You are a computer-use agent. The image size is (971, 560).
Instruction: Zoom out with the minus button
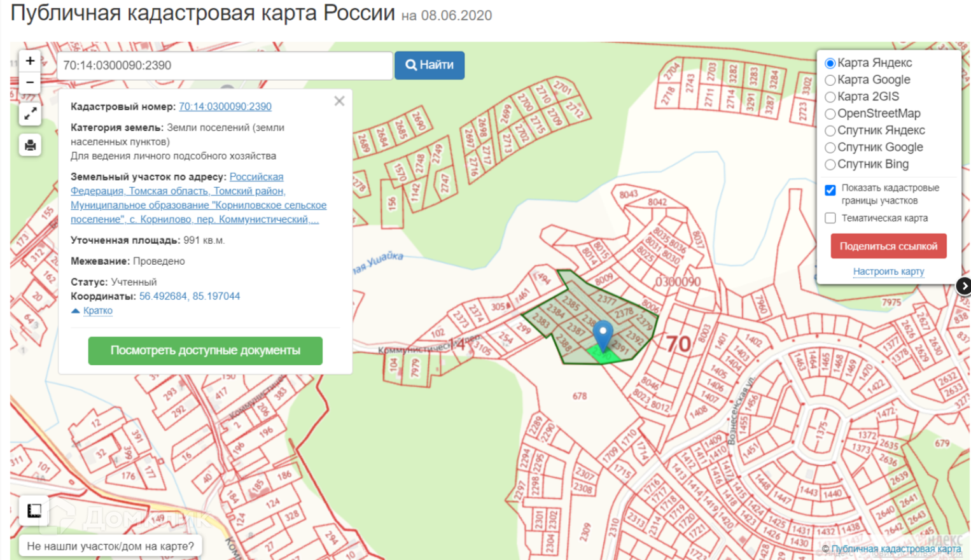(x=30, y=83)
